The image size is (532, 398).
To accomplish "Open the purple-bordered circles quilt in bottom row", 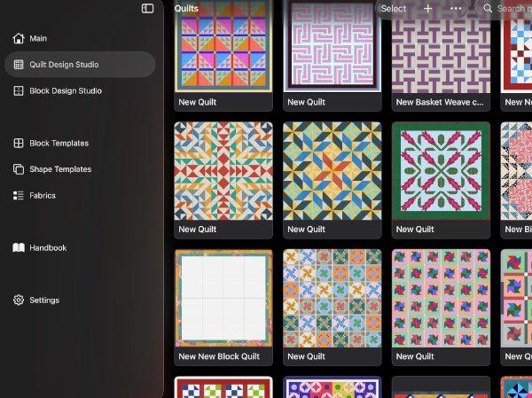I will click(332, 387).
